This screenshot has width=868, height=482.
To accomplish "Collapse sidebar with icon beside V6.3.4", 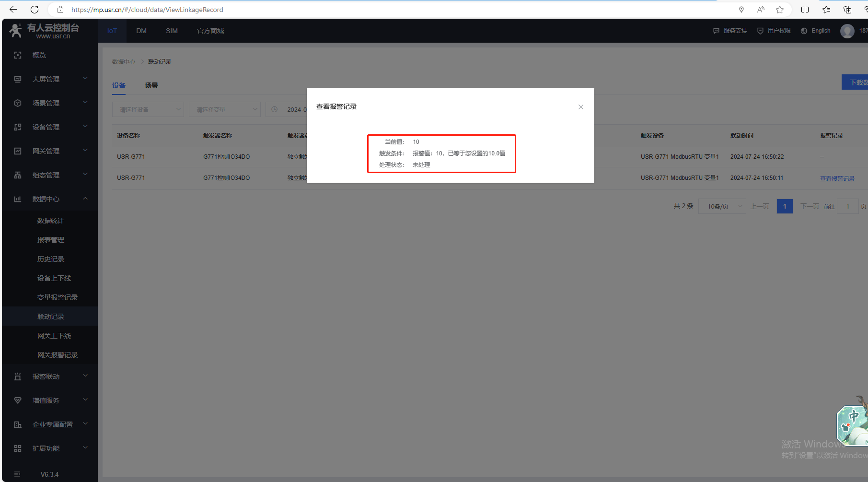I will point(18,474).
